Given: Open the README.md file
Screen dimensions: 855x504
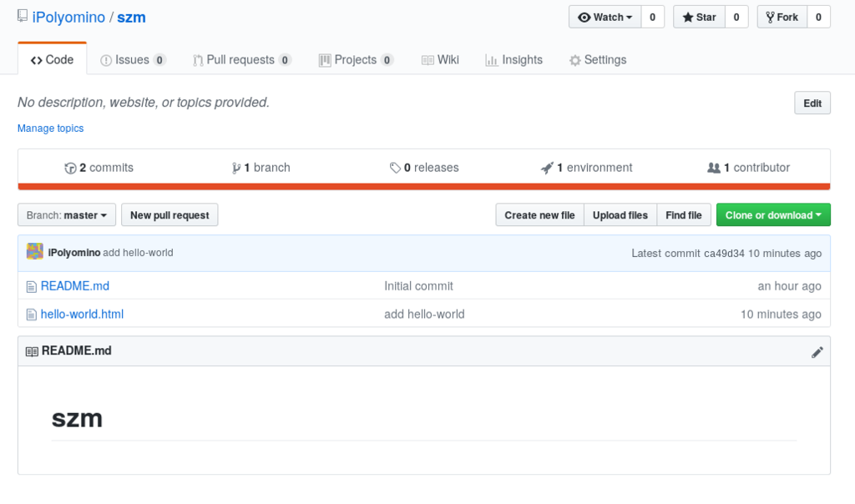Looking at the screenshot, I should click(75, 286).
